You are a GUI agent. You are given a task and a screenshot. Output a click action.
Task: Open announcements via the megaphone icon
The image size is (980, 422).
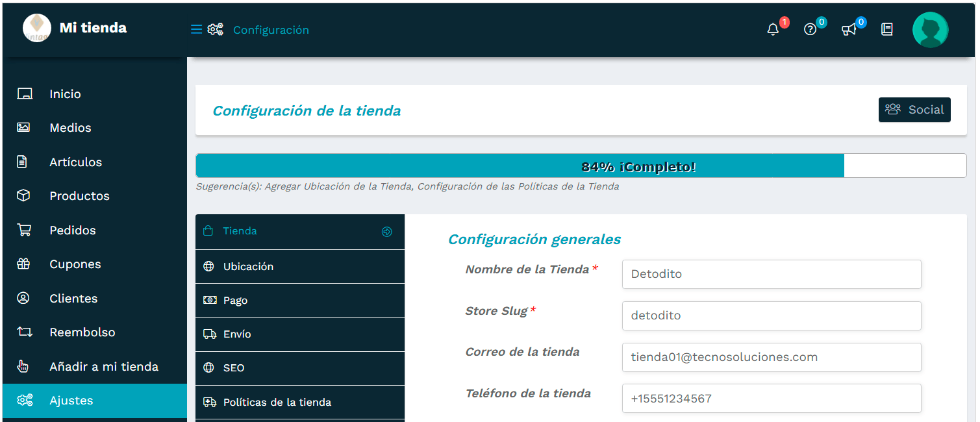pyautogui.click(x=848, y=29)
